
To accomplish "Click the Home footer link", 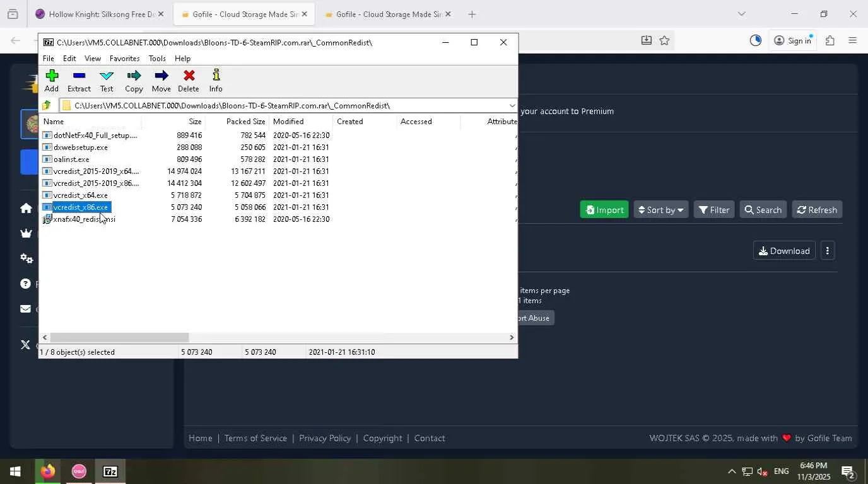I will 201,438.
